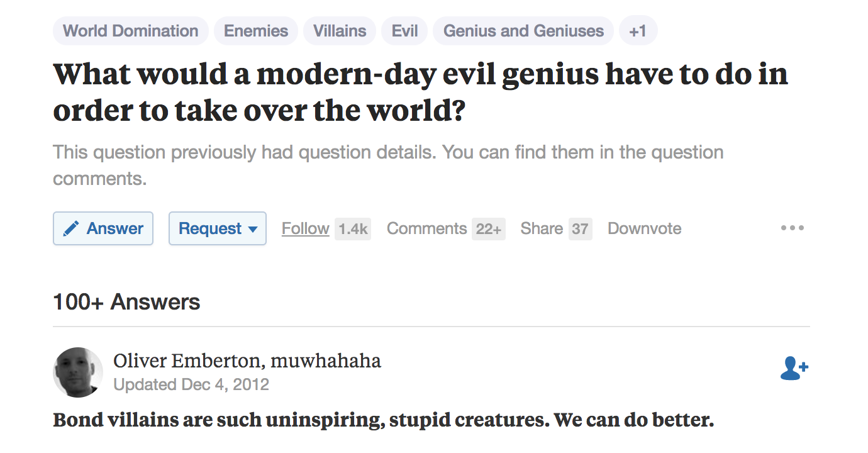Follow this question
The image size is (868, 453).
click(305, 228)
